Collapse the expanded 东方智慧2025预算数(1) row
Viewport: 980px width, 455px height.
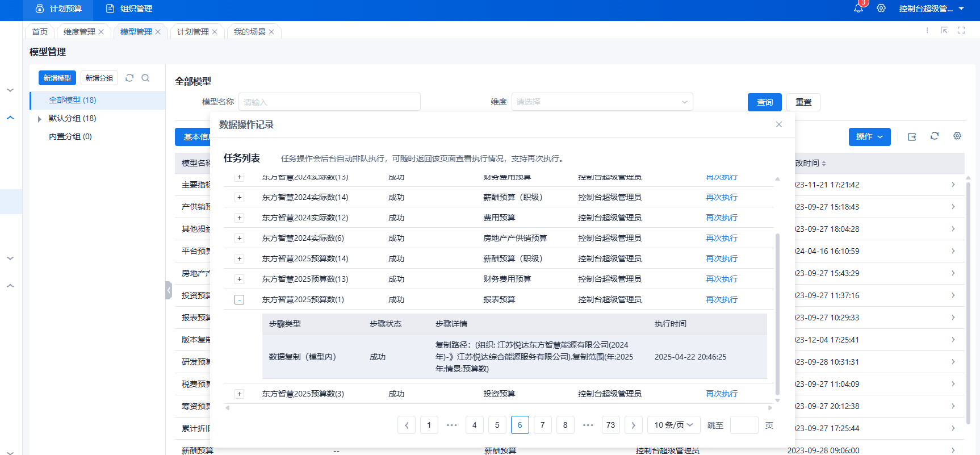tap(240, 299)
